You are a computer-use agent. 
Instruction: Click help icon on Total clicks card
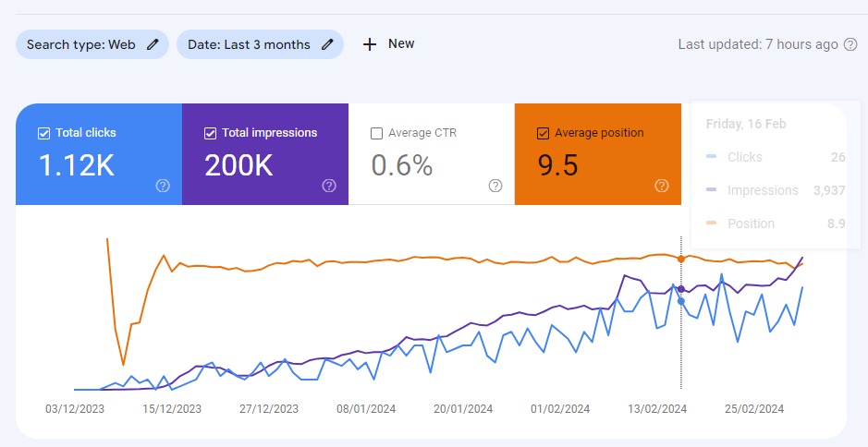163,186
